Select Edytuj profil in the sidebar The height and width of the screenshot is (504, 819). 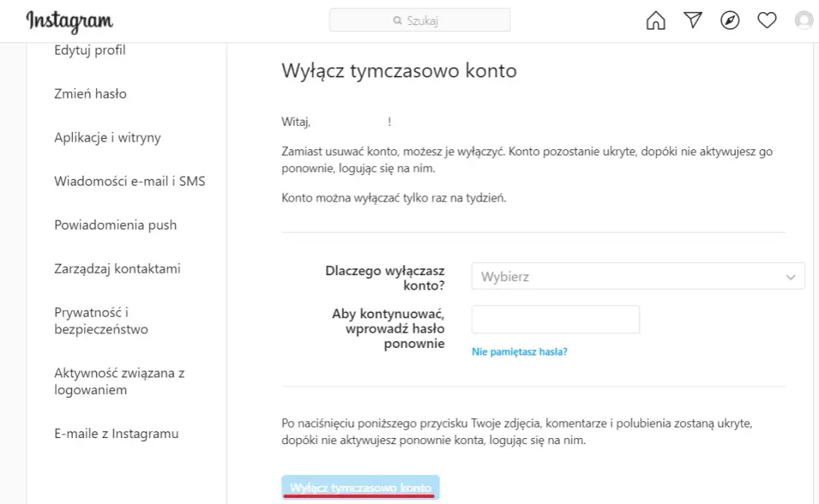pyautogui.click(x=89, y=49)
